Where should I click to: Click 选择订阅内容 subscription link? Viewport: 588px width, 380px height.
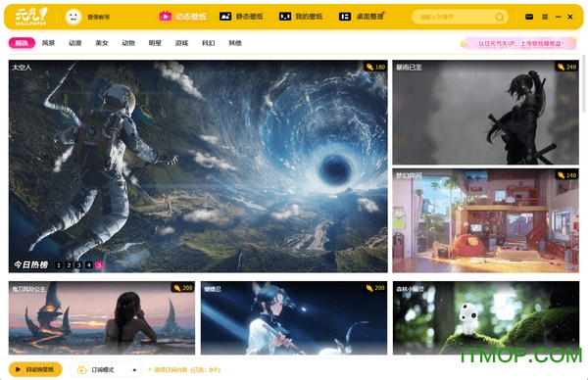184,370
